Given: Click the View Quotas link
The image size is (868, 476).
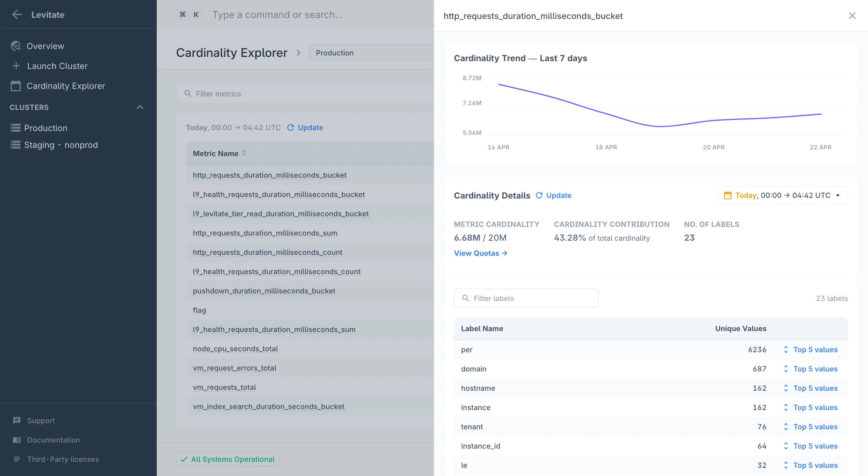Looking at the screenshot, I should coord(480,253).
